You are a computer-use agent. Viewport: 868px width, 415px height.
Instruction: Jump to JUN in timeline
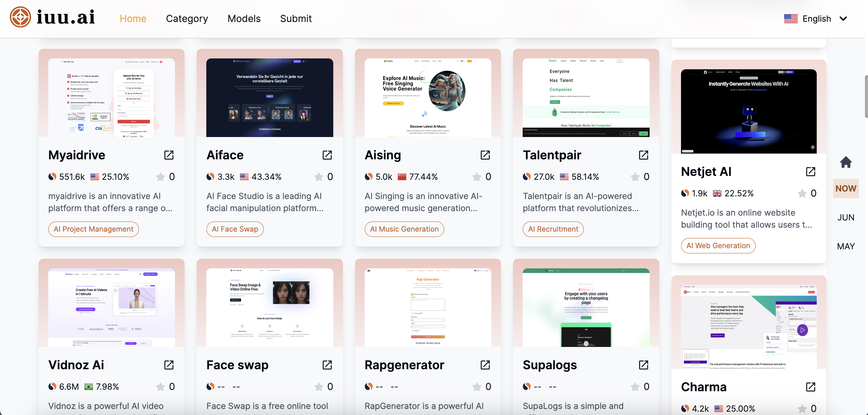pyautogui.click(x=845, y=217)
